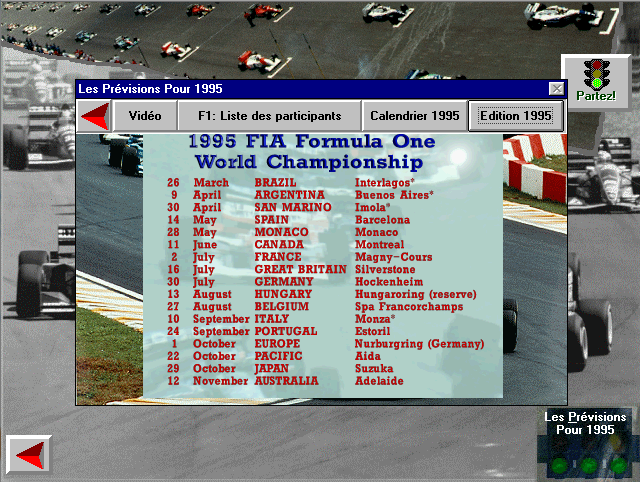This screenshot has width=640, height=482.
Task: Click the Estoril circuit name
Action: coord(372,331)
